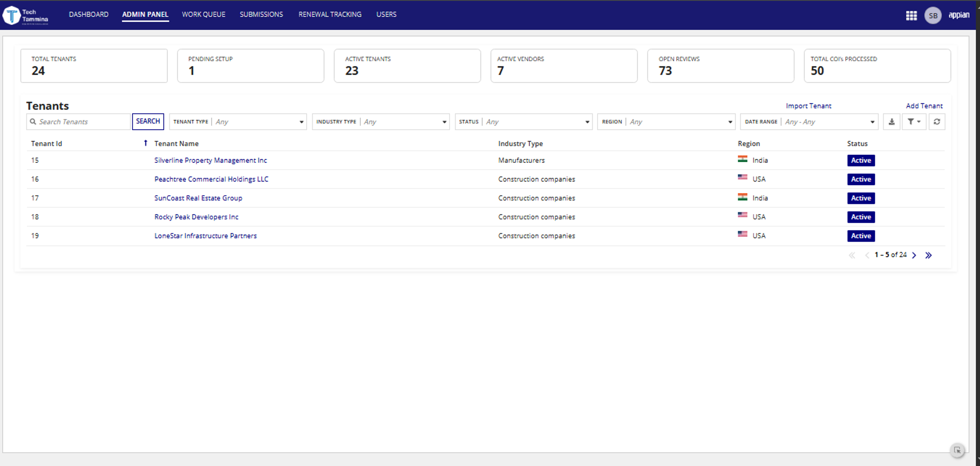
Task: Click the Tech Tammina logo
Action: tap(26, 15)
